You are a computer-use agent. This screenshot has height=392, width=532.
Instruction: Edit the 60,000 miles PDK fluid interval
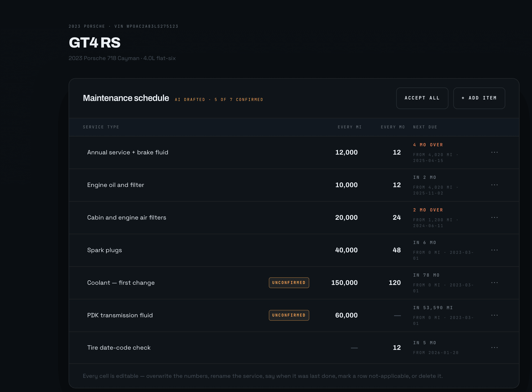point(346,315)
